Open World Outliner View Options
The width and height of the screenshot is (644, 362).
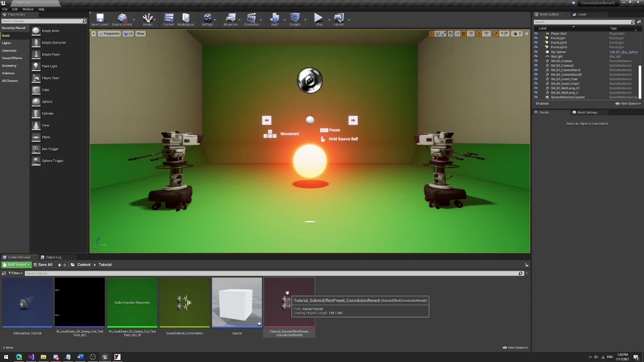coord(628,104)
